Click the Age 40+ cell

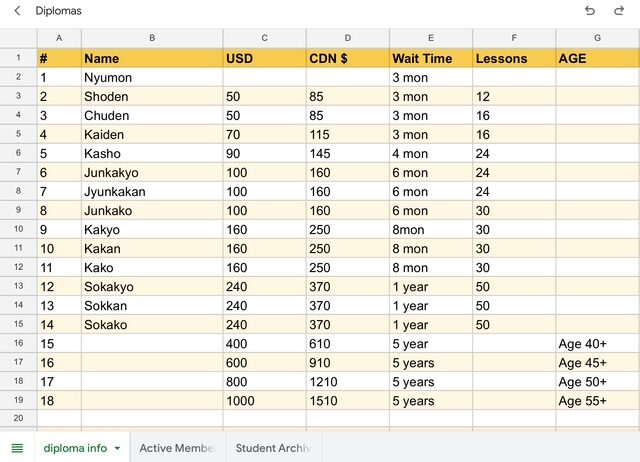[x=597, y=343]
